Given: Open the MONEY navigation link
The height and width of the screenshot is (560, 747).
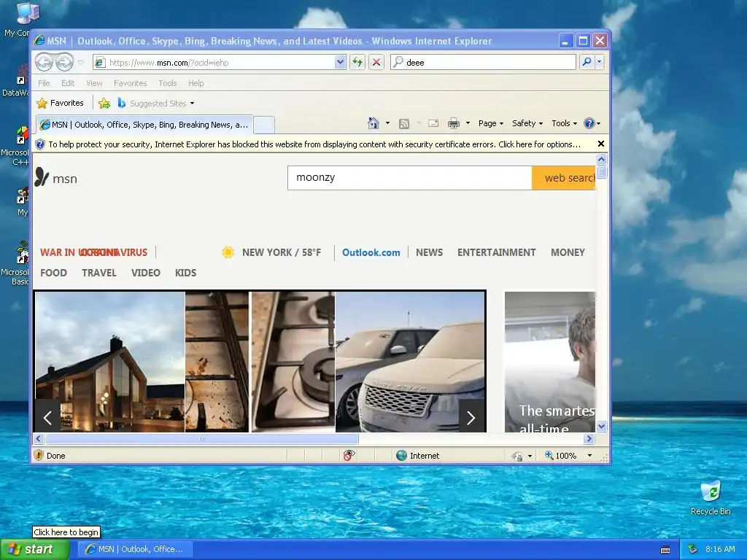Looking at the screenshot, I should click(568, 252).
